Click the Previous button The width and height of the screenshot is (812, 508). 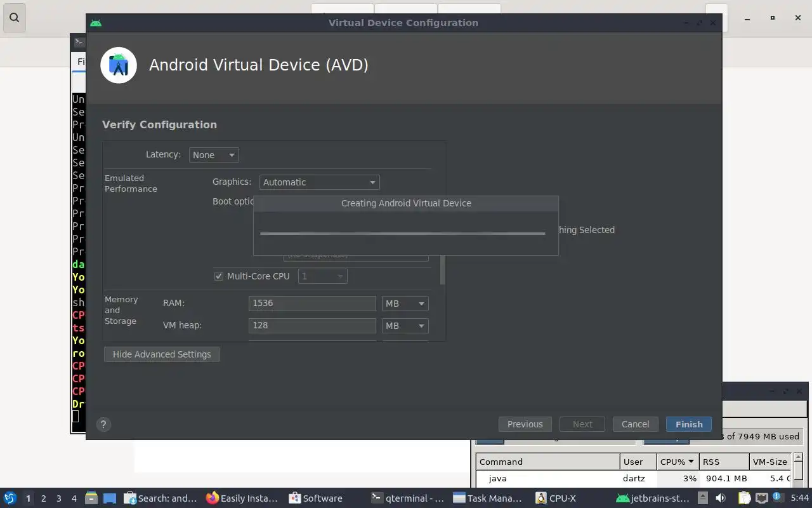pos(525,424)
